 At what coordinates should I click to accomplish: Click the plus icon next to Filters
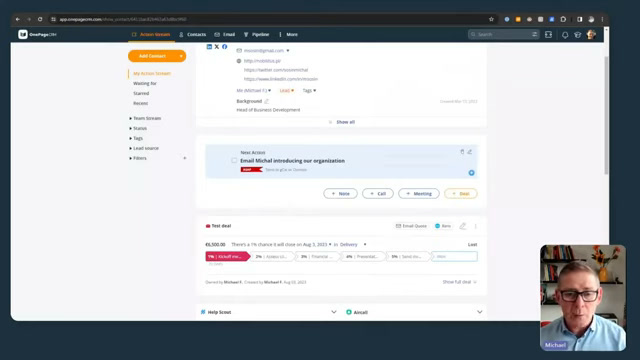click(184, 158)
